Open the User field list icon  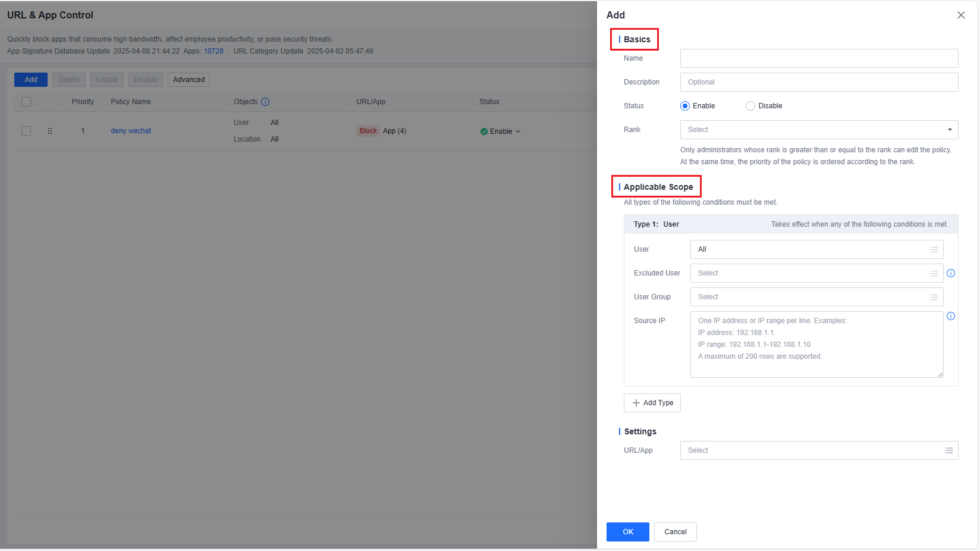pos(934,249)
